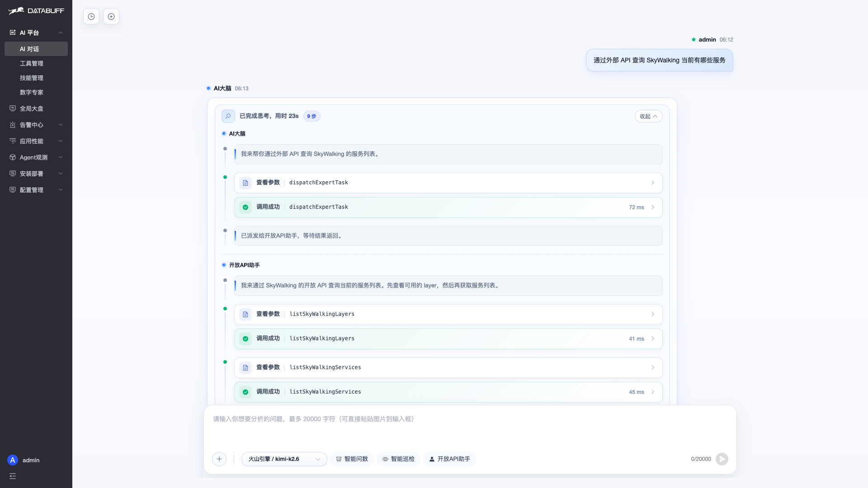Click the attachment plus button in input box

[x=219, y=459]
